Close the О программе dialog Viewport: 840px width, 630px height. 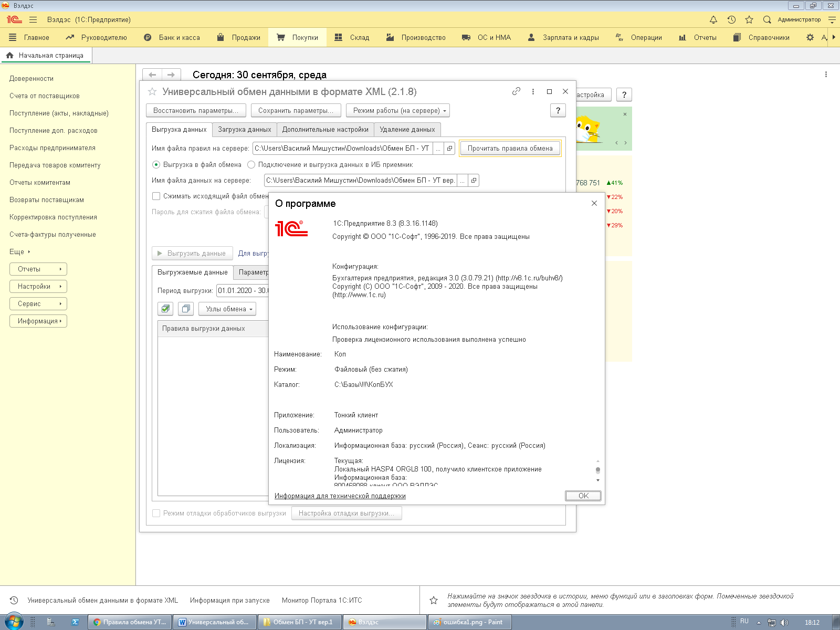coord(594,203)
